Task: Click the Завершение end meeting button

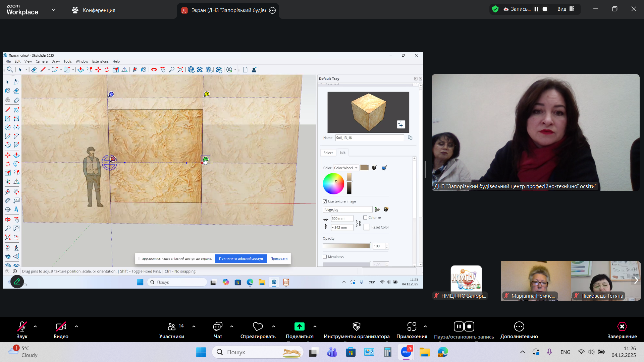Action: [622, 330]
